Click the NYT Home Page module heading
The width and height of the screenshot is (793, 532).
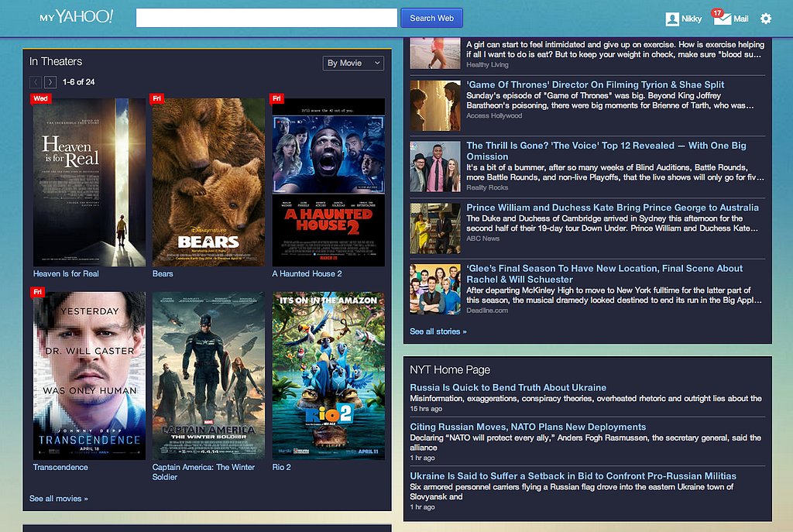point(450,369)
